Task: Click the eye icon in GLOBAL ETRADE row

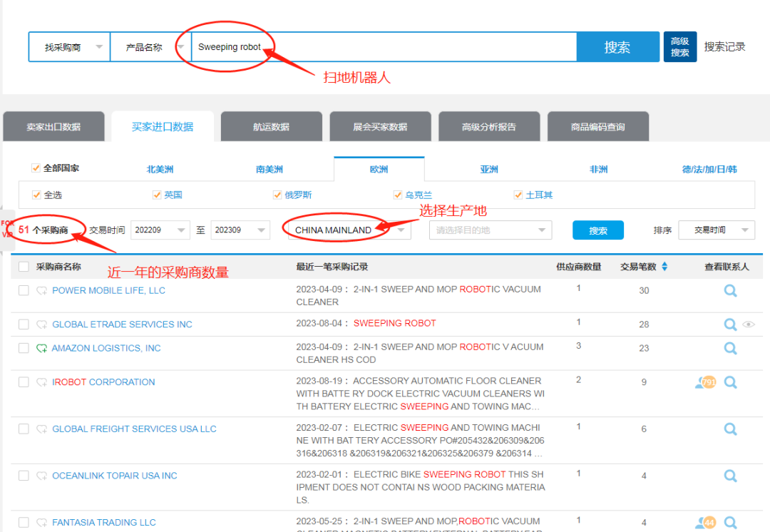Action: tap(748, 324)
